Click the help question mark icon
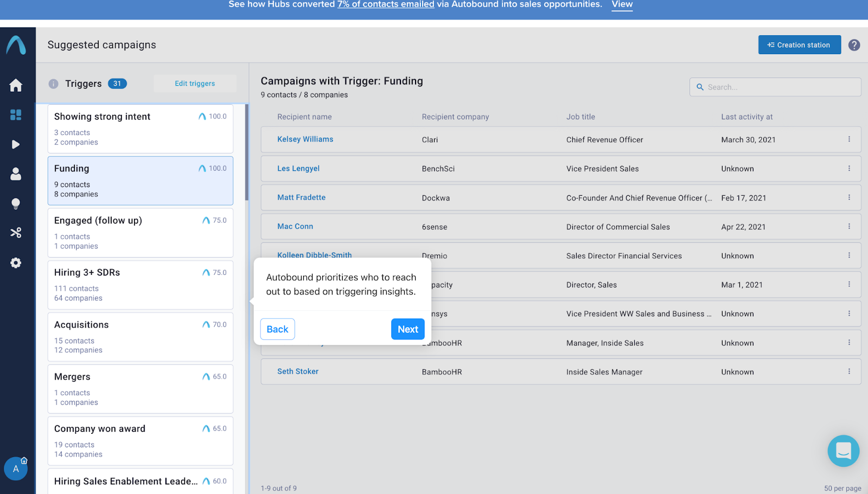Image resolution: width=868 pixels, height=494 pixels. (x=854, y=45)
